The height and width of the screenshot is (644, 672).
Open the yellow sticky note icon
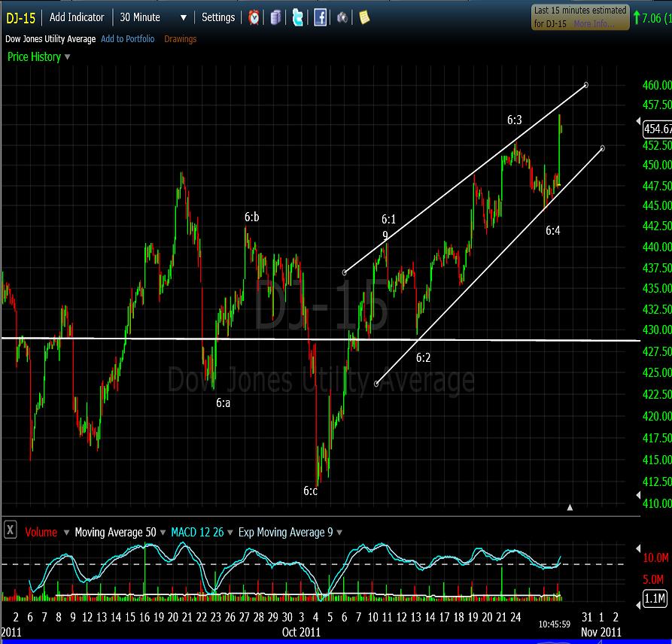pyautogui.click(x=364, y=17)
